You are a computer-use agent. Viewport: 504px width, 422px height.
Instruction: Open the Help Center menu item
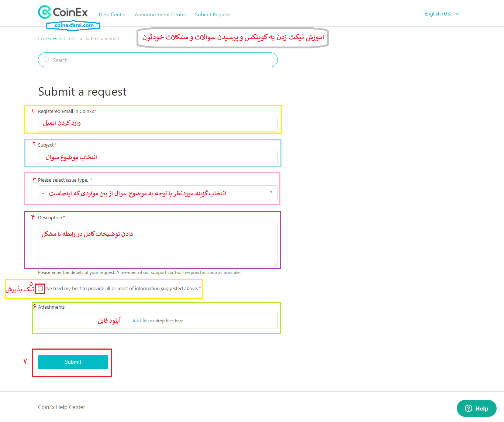[x=112, y=15]
